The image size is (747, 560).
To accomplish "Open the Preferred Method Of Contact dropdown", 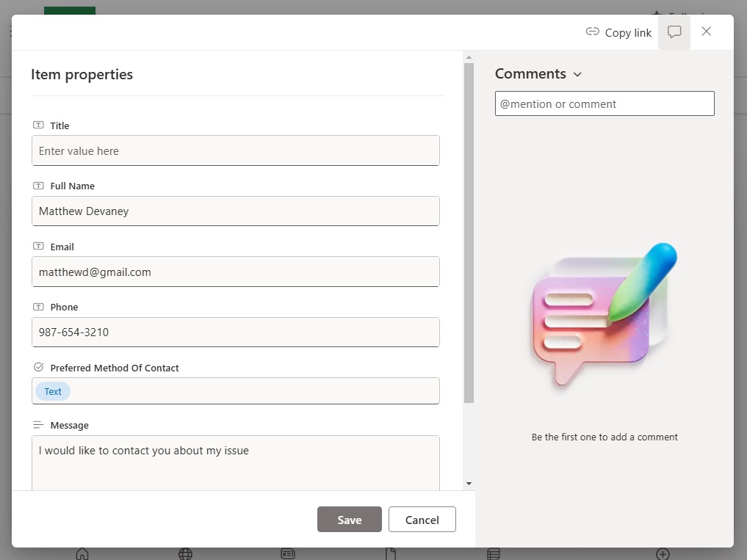I will [x=236, y=391].
